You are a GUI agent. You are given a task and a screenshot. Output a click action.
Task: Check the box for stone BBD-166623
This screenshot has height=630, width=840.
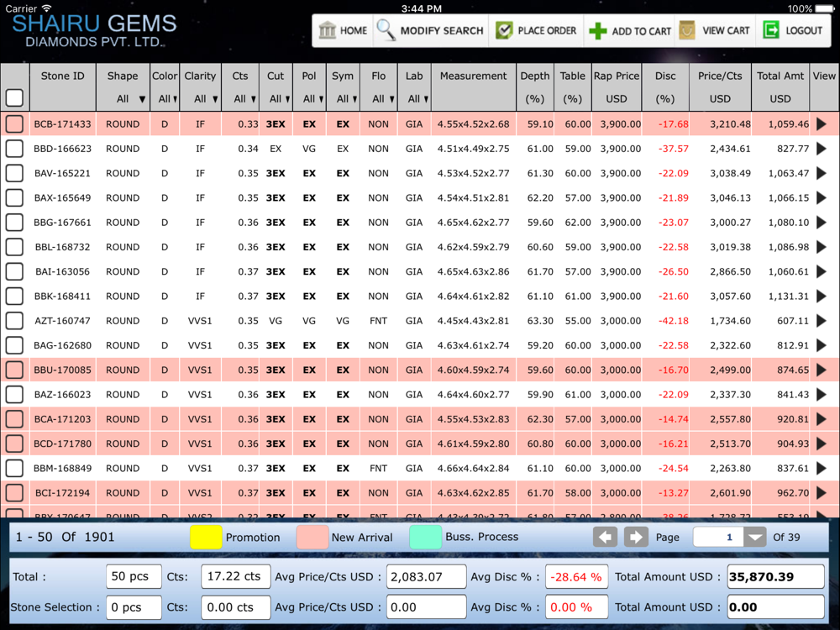pos(14,149)
